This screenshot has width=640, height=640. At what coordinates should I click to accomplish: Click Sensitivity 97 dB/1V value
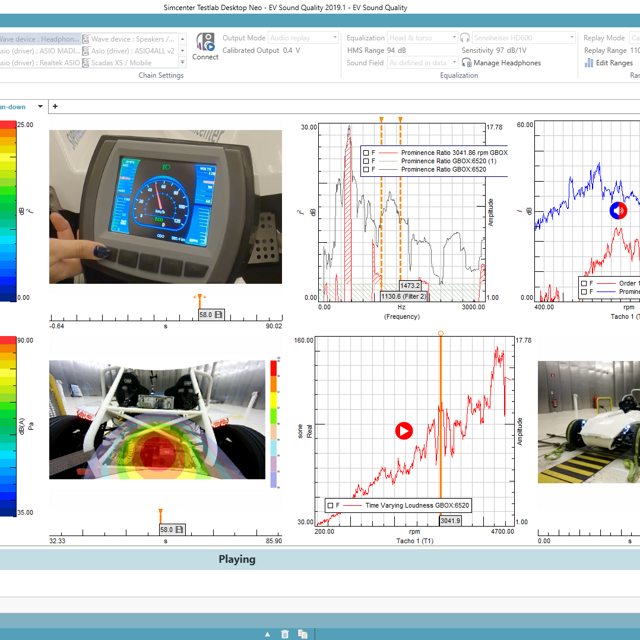pyautogui.click(x=511, y=50)
